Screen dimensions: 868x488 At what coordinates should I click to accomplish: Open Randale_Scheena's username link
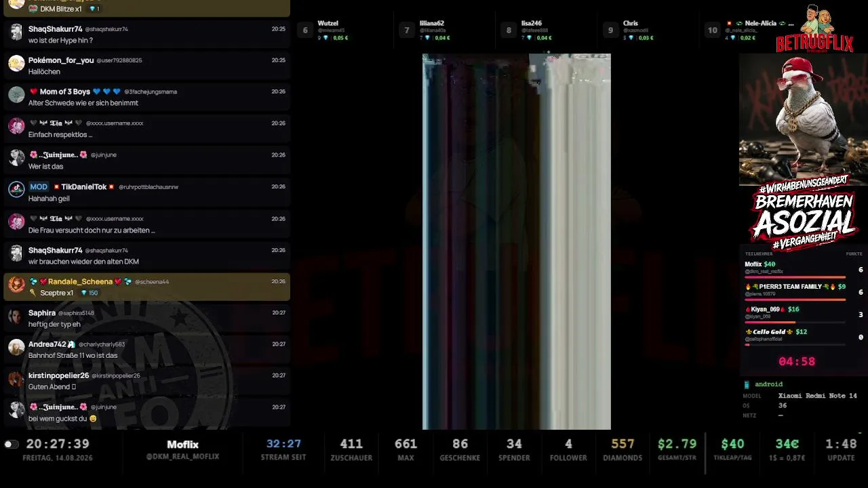click(80, 281)
